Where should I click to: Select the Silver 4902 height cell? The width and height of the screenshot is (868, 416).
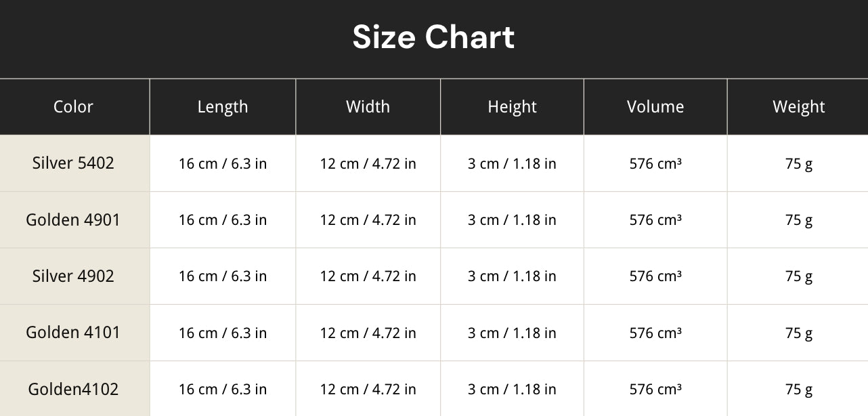(x=512, y=276)
